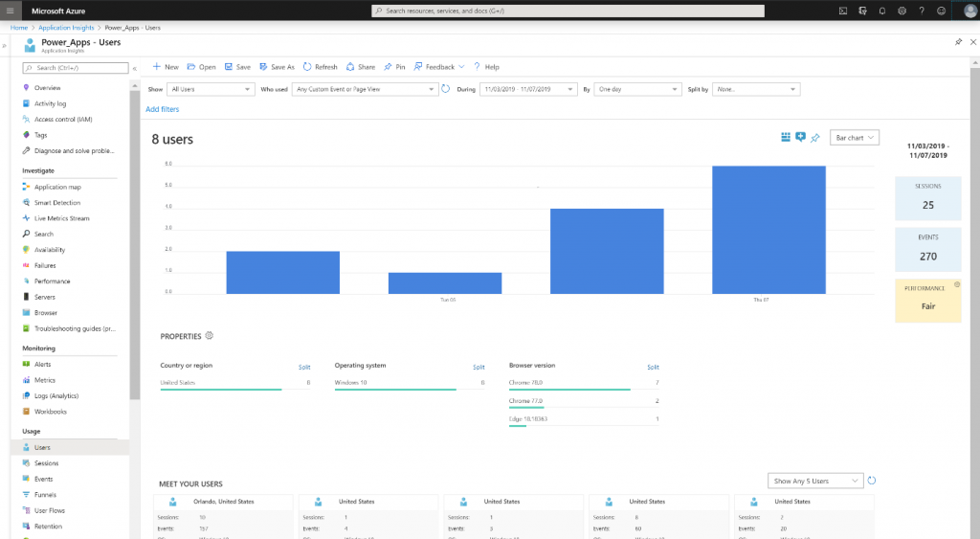This screenshot has height=539, width=980.
Task: Open the Help toolbar item
Action: [x=486, y=67]
